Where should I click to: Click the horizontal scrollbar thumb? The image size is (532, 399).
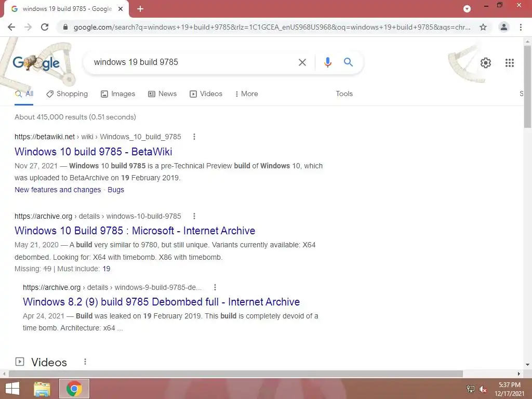(x=236, y=374)
